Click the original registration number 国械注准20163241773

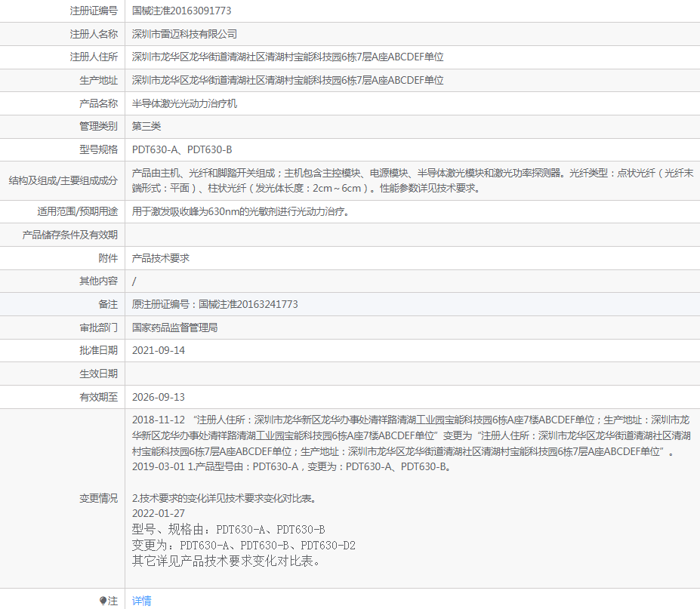tap(214, 304)
